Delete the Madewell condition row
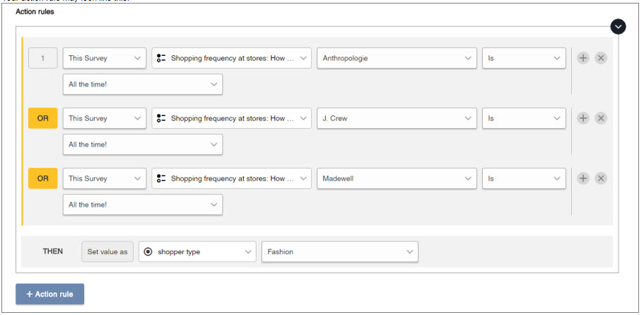 (x=600, y=178)
